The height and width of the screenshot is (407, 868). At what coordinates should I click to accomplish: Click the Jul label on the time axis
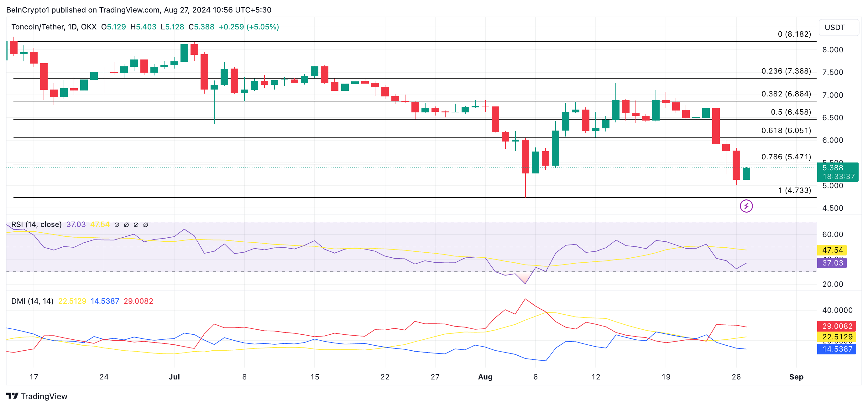coord(174,377)
